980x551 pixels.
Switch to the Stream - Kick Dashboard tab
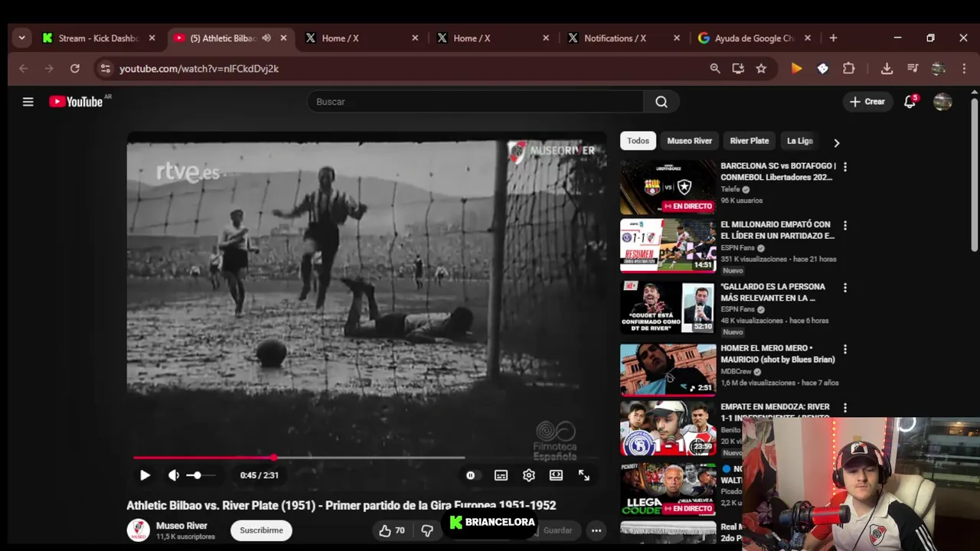[100, 38]
